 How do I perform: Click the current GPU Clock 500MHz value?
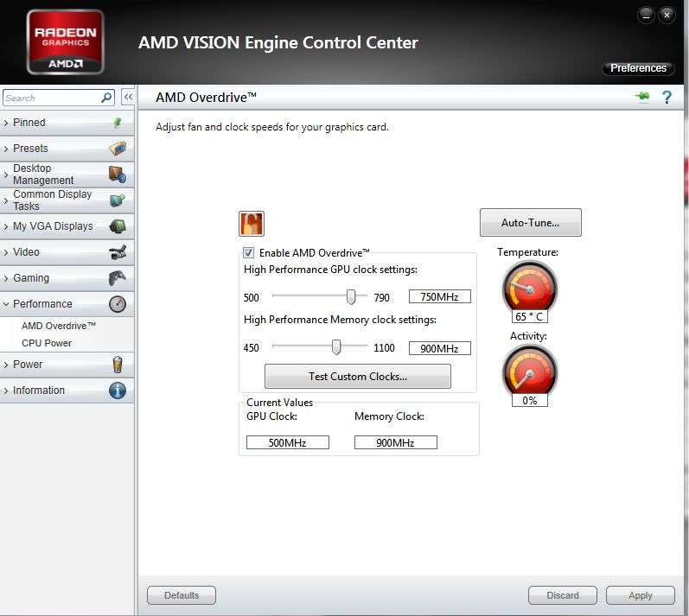point(287,442)
